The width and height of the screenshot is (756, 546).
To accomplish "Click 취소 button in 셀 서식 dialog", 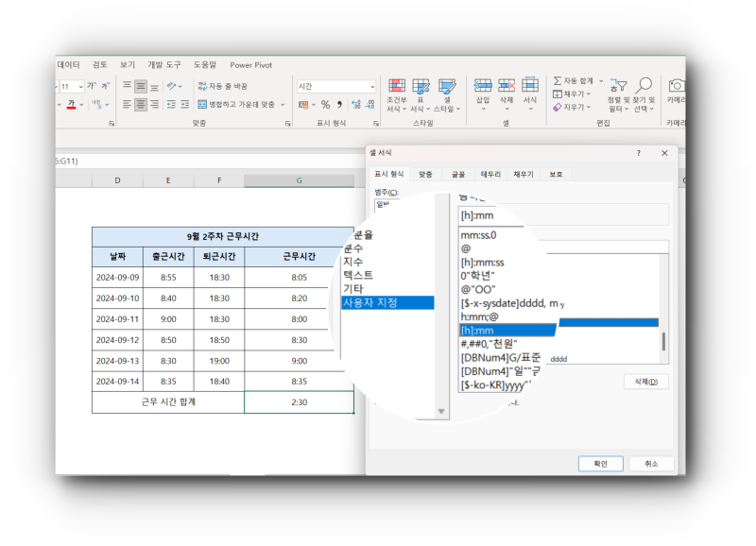I will coord(651,464).
